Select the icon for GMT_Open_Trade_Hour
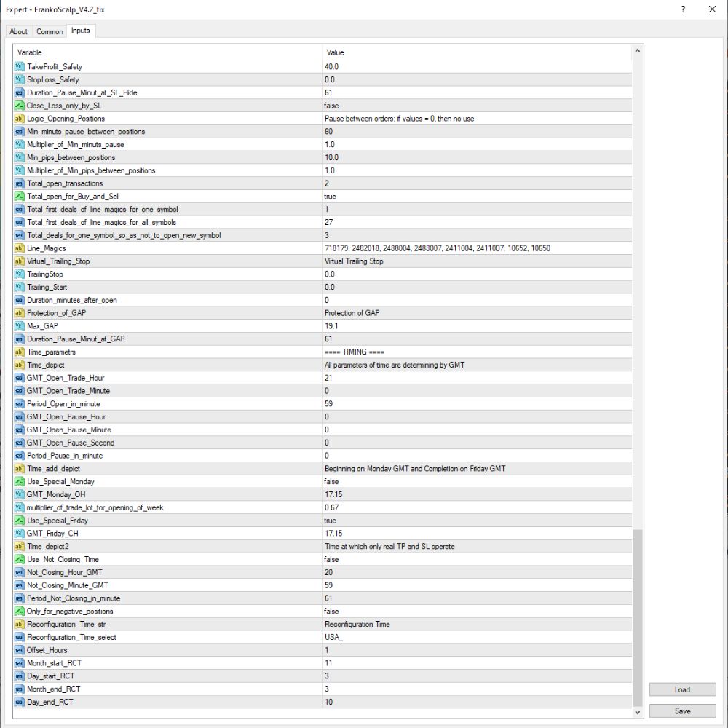This screenshot has height=728, width=728. 19,378
